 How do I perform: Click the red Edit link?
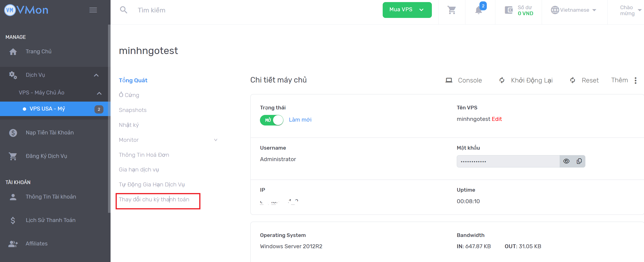(496, 119)
